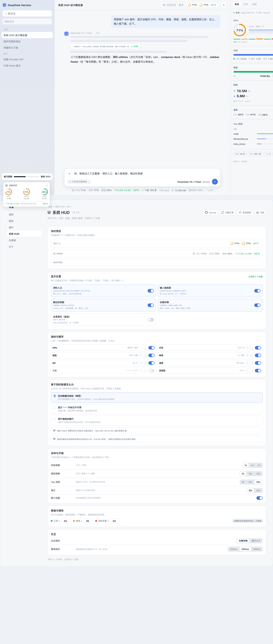Select 显示 "—" 并标注不可用 radio option

(x=54, y=407)
